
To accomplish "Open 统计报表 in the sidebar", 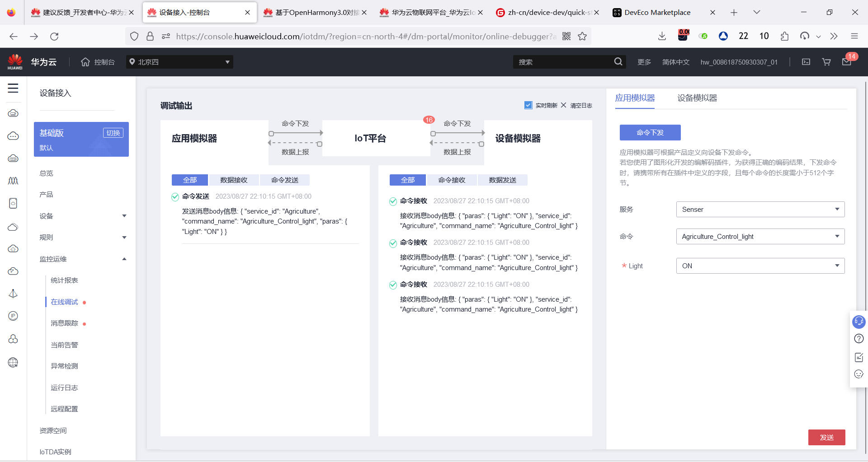I will 64,280.
